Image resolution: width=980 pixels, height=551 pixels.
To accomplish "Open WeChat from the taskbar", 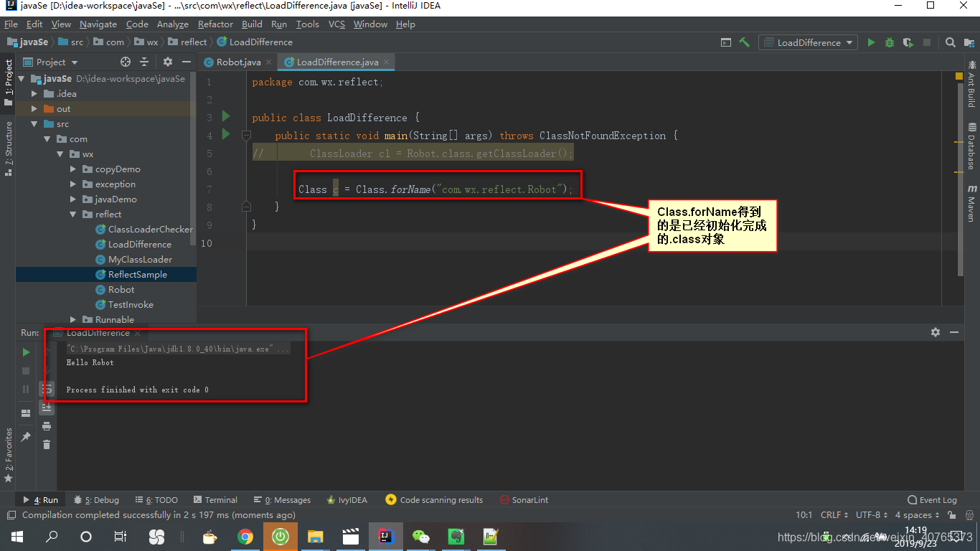I will [421, 537].
